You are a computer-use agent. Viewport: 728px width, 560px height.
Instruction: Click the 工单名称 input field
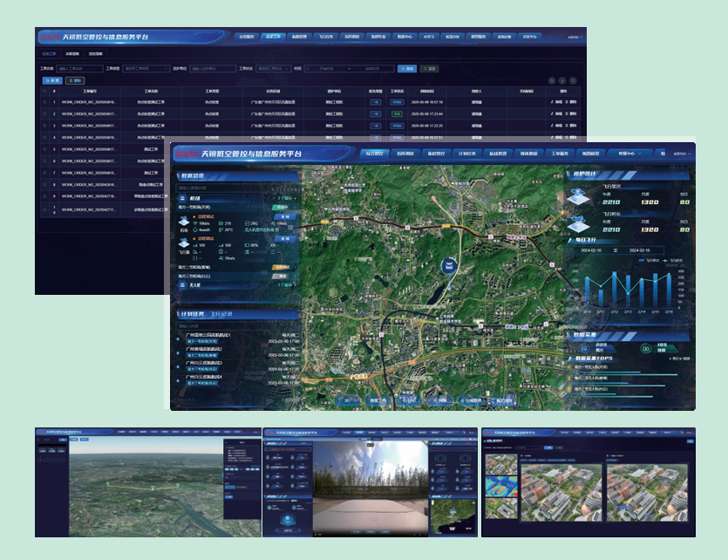pos(78,68)
